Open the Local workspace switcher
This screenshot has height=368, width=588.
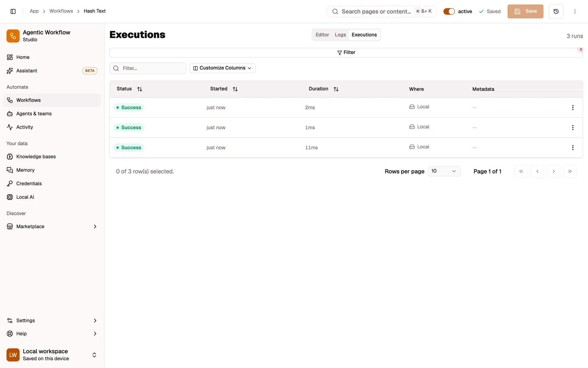[52, 355]
